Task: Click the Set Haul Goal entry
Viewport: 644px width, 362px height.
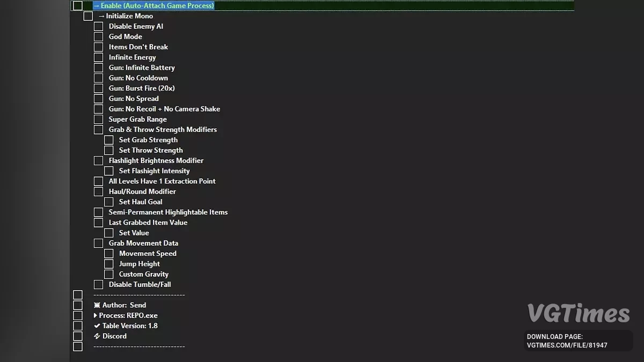Action: tap(141, 202)
